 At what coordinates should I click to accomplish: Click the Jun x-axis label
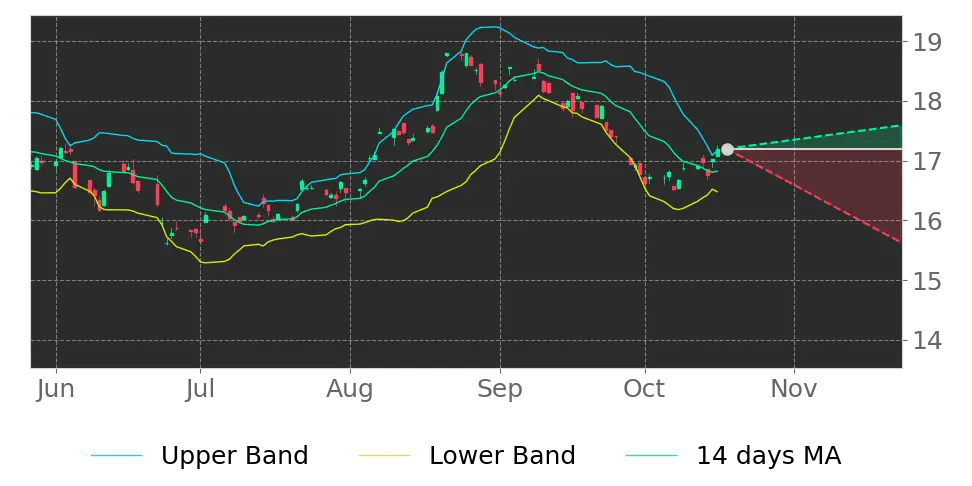56,389
